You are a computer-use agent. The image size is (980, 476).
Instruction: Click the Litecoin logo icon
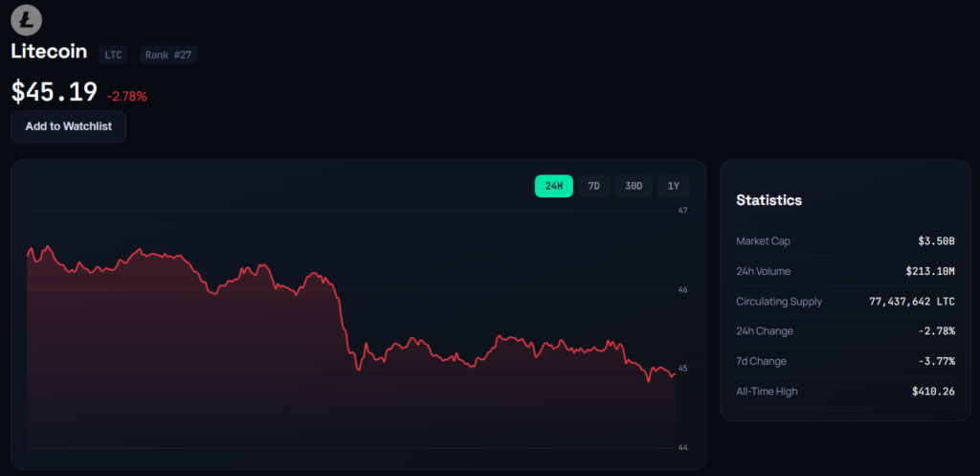(26, 19)
